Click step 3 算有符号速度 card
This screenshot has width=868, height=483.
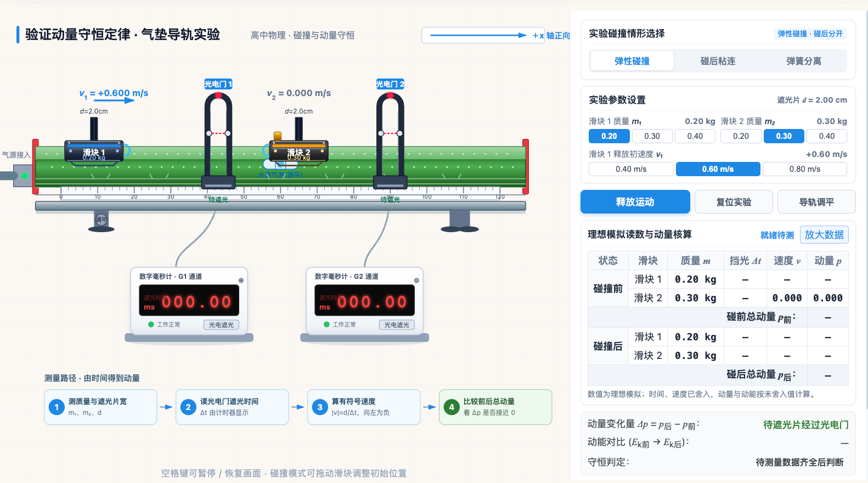click(x=364, y=407)
